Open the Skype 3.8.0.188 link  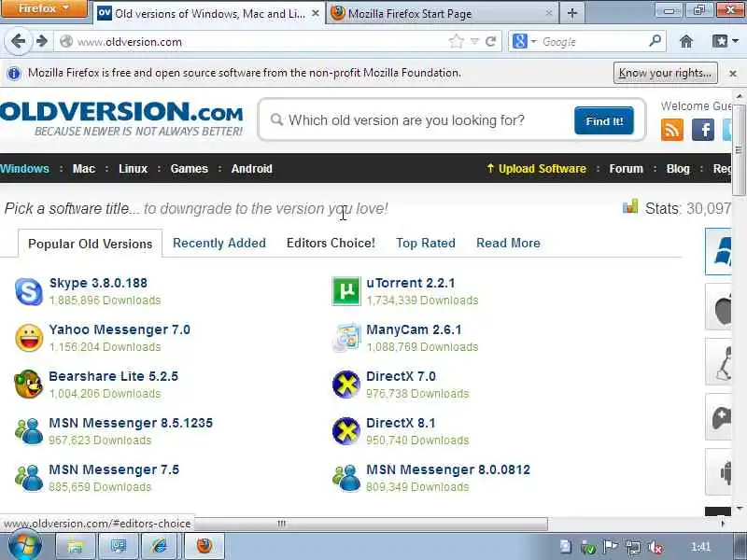coord(98,283)
